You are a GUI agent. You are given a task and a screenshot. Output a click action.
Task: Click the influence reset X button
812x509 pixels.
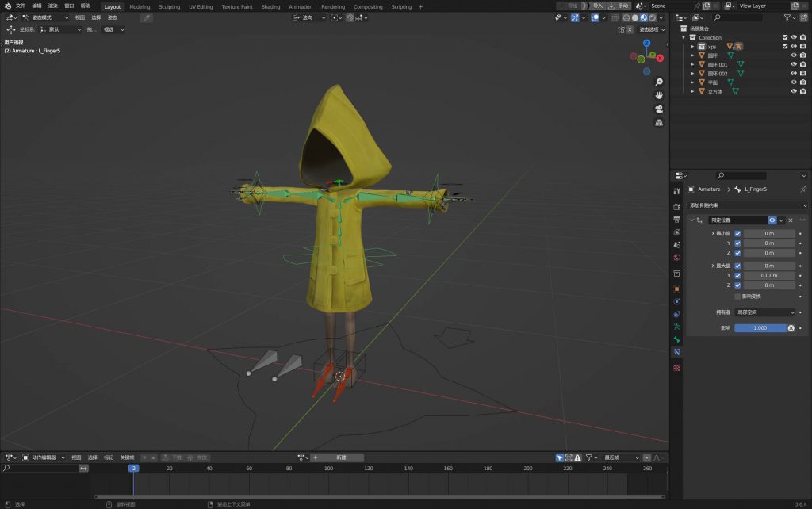tap(791, 328)
